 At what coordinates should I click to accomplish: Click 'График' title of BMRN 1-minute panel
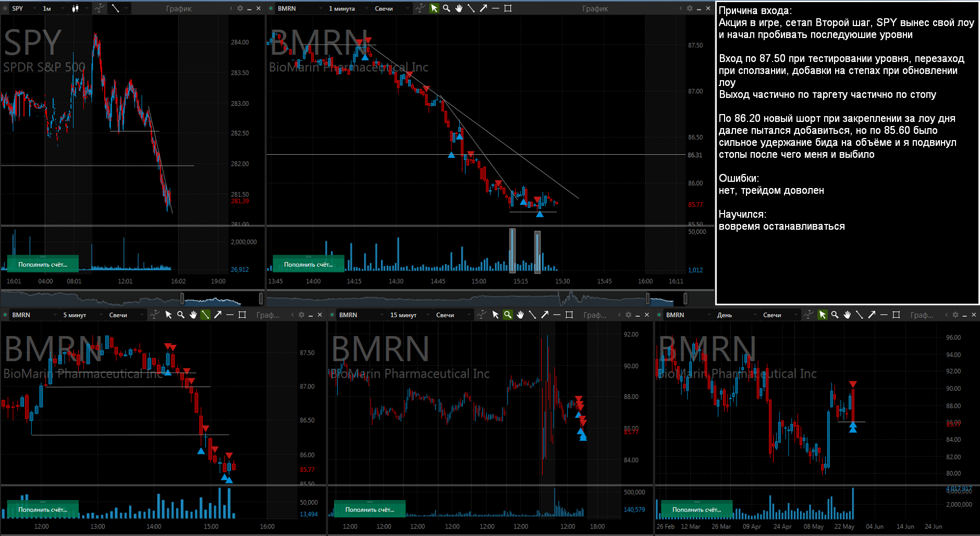click(x=595, y=8)
